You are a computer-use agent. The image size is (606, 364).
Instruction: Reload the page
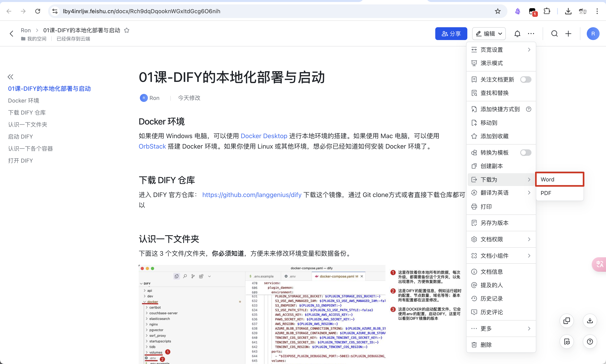pyautogui.click(x=37, y=11)
